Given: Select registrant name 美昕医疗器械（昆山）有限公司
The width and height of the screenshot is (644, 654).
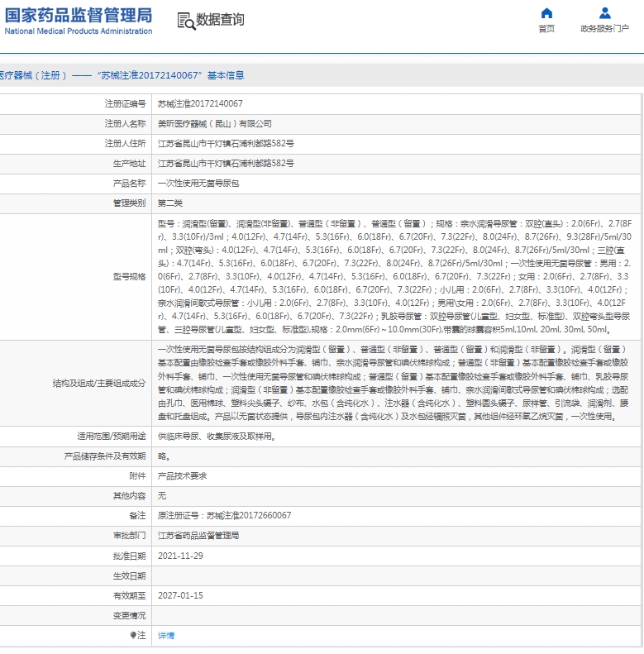Looking at the screenshot, I should pos(215,123).
